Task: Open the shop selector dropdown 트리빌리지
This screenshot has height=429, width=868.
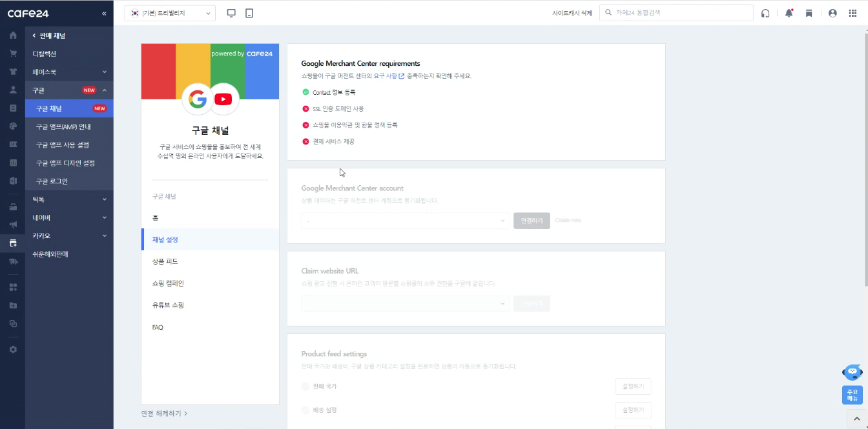Action: point(170,13)
